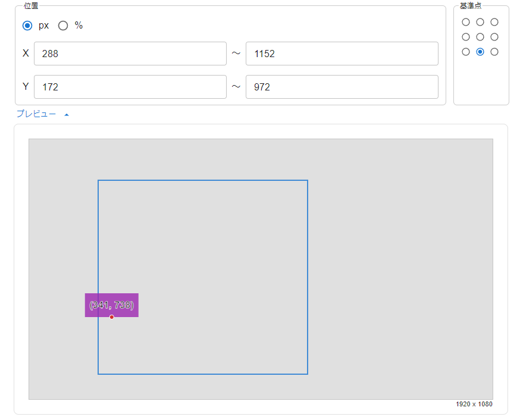The width and height of the screenshot is (520, 420).
Task: Collapse preview using the small arrow icon
Action: [66, 115]
